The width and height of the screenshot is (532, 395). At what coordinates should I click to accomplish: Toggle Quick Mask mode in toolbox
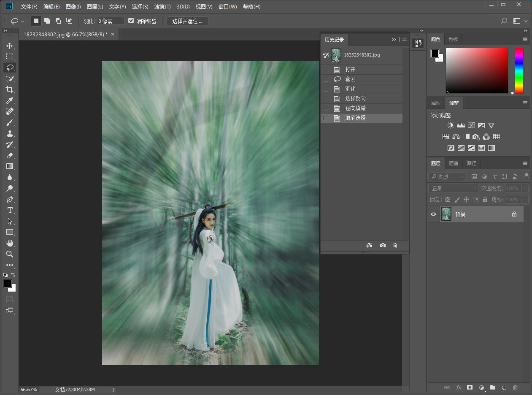coord(10,299)
